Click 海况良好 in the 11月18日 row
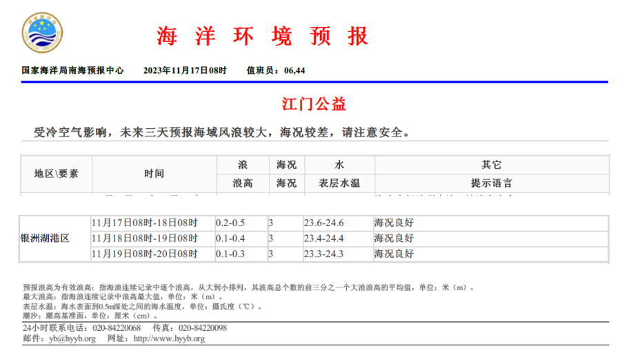Screen dimensions: 631x364 [x=394, y=239]
